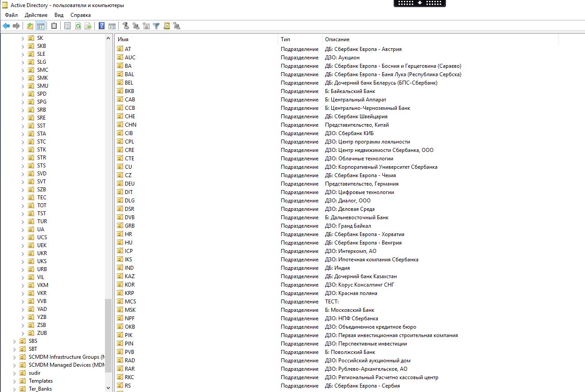The width and height of the screenshot is (585, 392).
Task: Click the Refresh toolbar icon
Action: pos(78,26)
